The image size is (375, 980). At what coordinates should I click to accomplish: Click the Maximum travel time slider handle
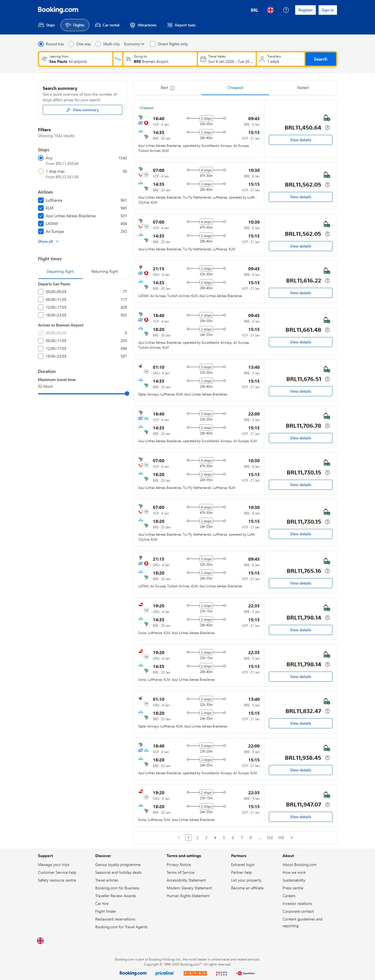(x=127, y=394)
